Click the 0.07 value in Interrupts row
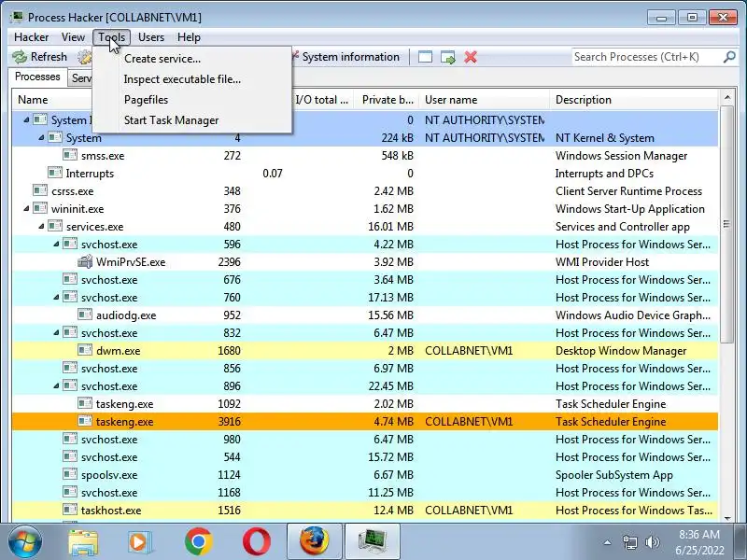The image size is (747, 560). 273,174
